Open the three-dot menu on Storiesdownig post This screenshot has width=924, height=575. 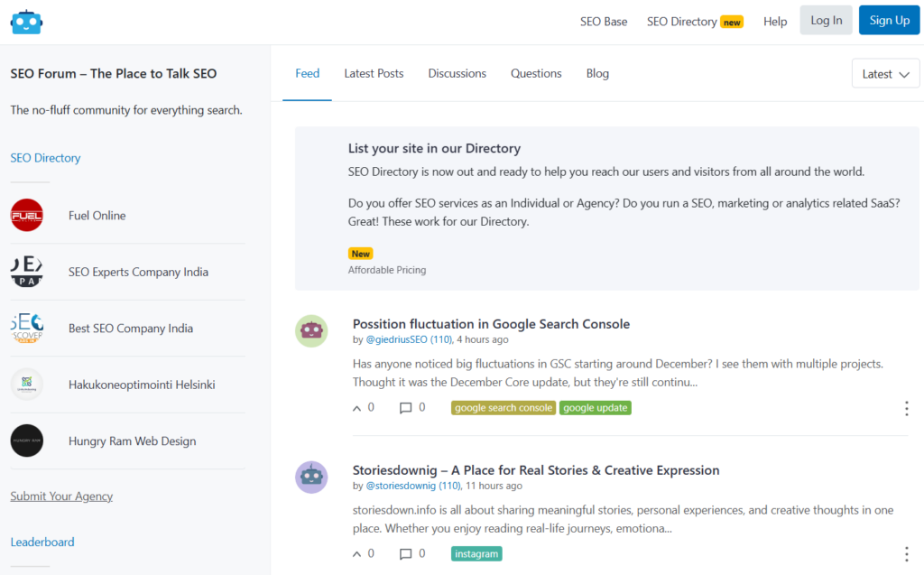tap(906, 554)
